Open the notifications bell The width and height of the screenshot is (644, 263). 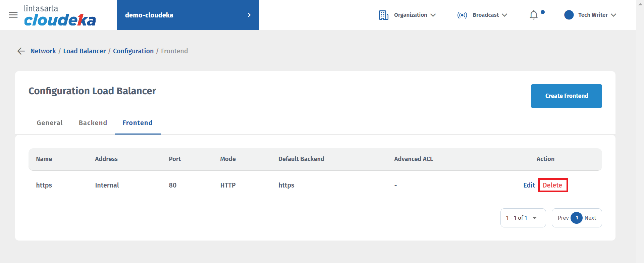[x=534, y=15]
